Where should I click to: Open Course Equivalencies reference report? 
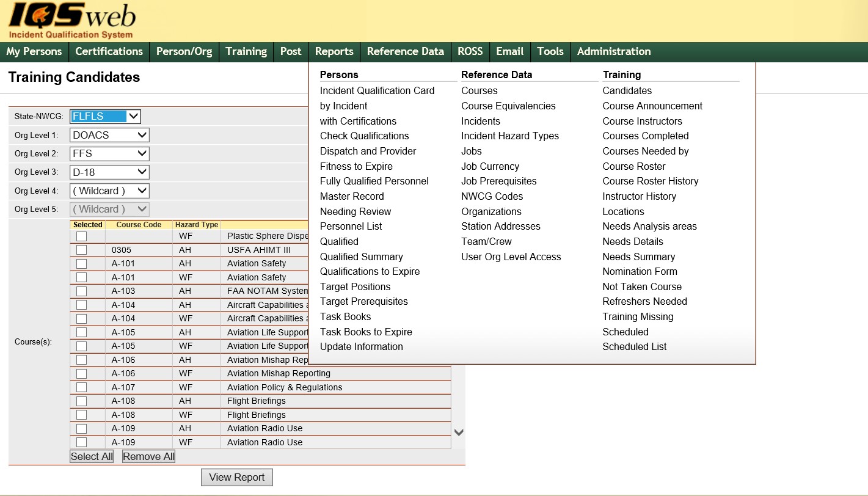click(x=508, y=106)
